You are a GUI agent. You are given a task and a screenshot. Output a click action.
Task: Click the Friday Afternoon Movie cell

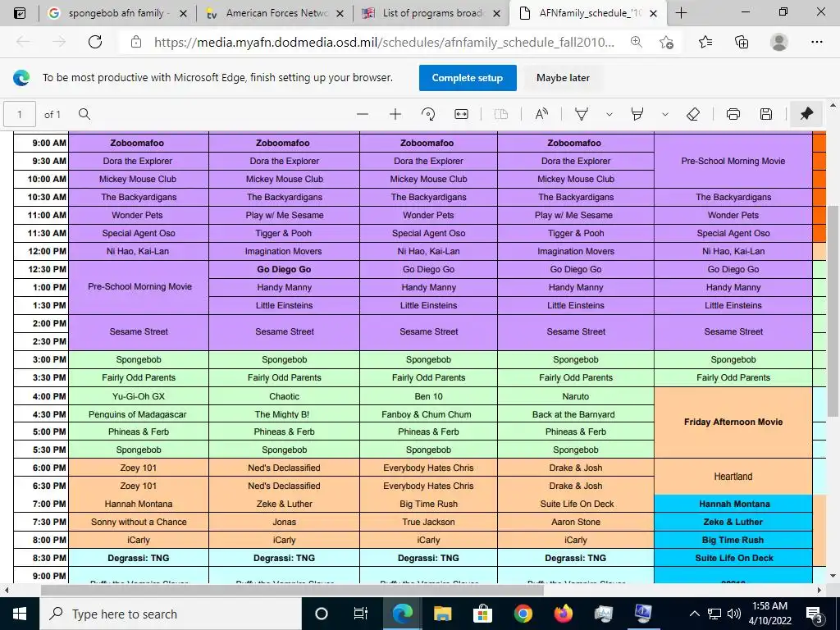tap(733, 422)
